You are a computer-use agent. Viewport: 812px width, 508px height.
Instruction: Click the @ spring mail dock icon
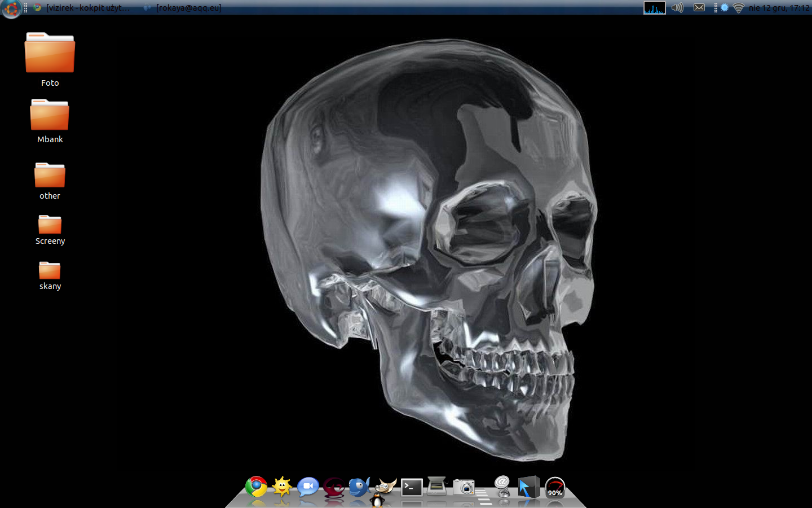click(502, 485)
